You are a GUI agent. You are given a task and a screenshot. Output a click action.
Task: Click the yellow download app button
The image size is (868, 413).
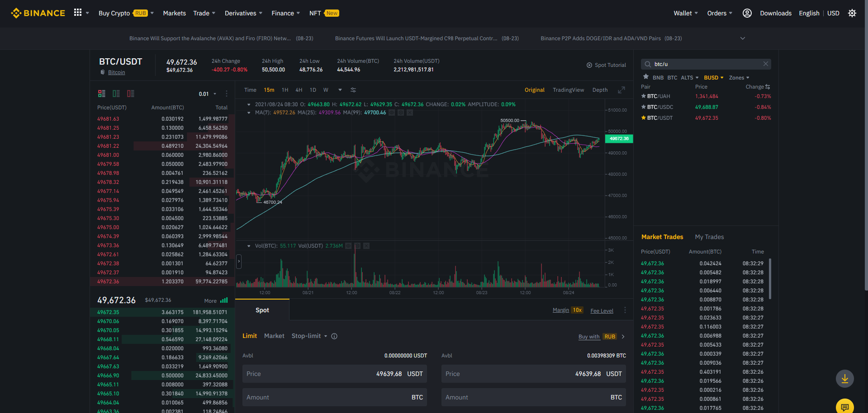(845, 379)
